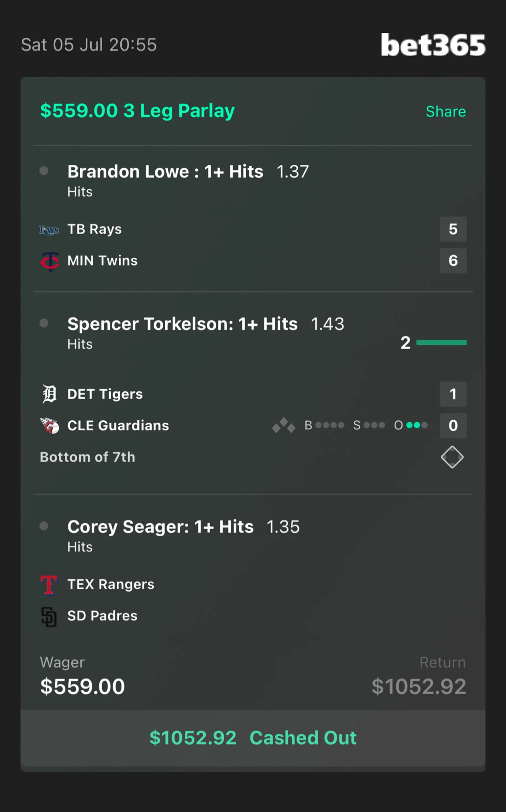Tap the TEX Rangers team logo
This screenshot has height=812, width=506.
tap(49, 585)
